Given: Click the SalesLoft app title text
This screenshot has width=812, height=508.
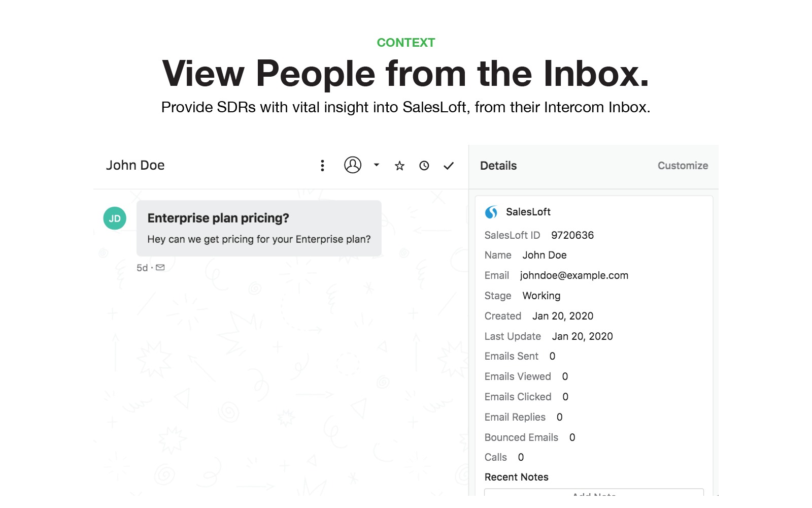Looking at the screenshot, I should pyautogui.click(x=528, y=212).
